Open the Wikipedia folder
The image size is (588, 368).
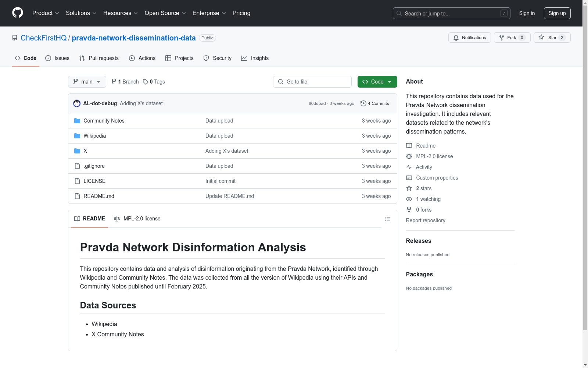coord(95,136)
